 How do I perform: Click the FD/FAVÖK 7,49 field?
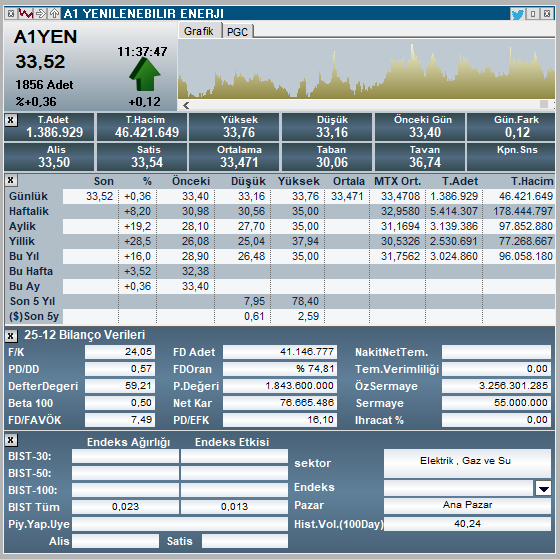(120, 420)
